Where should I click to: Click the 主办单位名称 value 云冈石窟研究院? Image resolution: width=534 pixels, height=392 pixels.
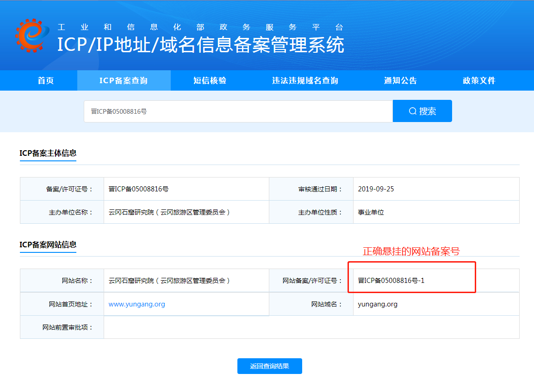(x=169, y=212)
